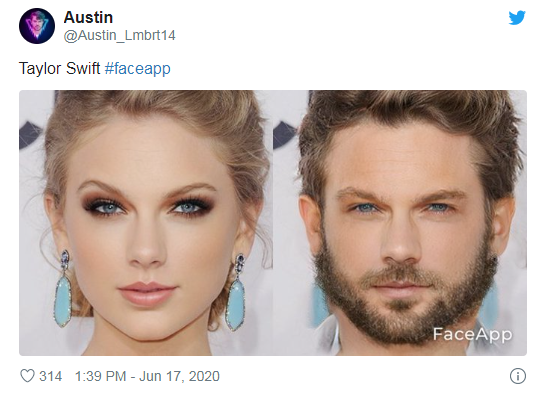This screenshot has height=396, width=544.
Task: Open the @Austin_Lmbrt14 handle link
Action: click(119, 35)
